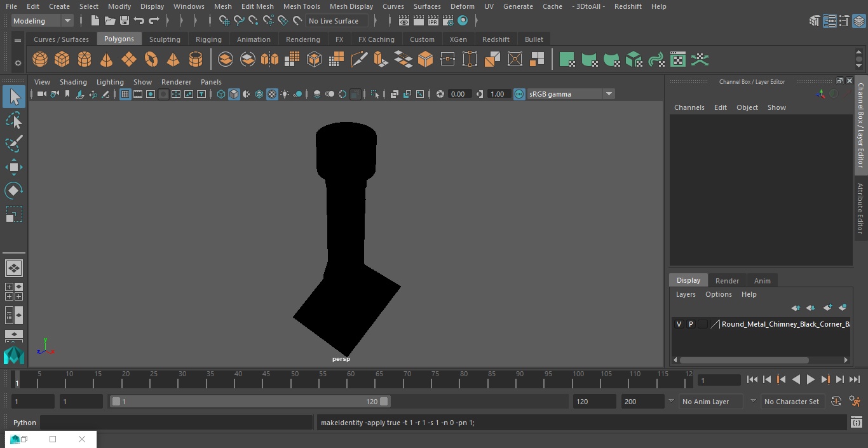Switch to the Sculpting shelf tab

165,39
